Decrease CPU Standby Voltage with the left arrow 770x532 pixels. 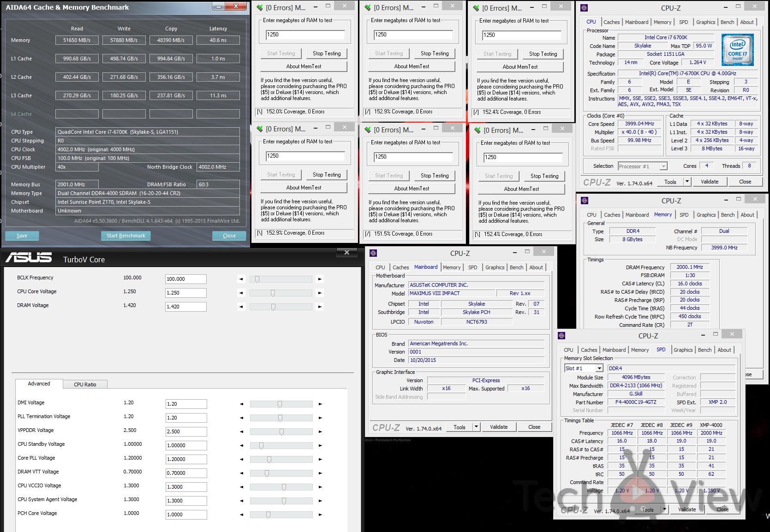[241, 445]
